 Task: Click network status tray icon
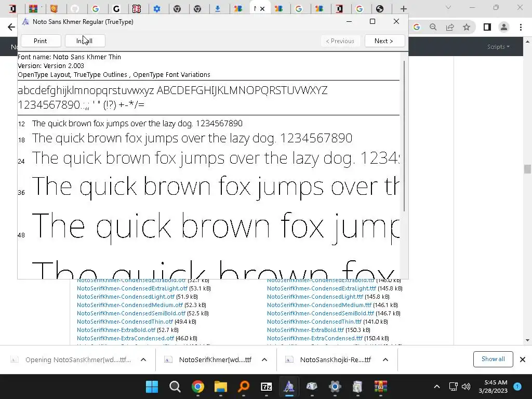click(454, 387)
